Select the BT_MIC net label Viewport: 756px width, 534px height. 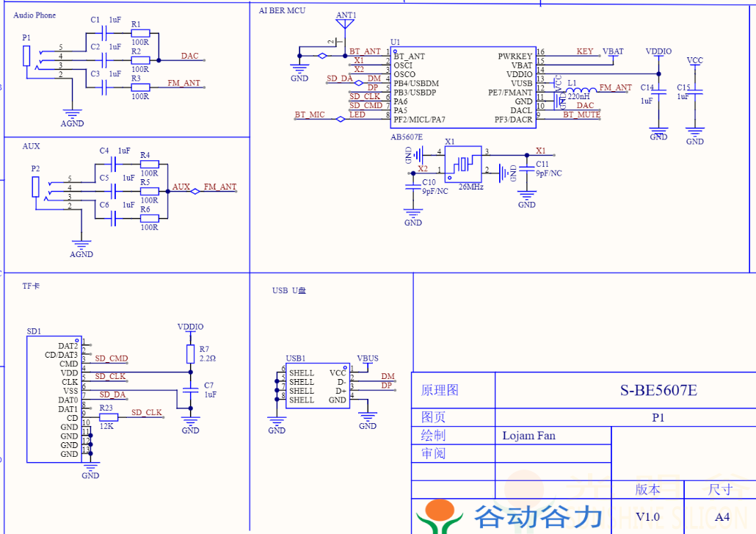(x=309, y=115)
